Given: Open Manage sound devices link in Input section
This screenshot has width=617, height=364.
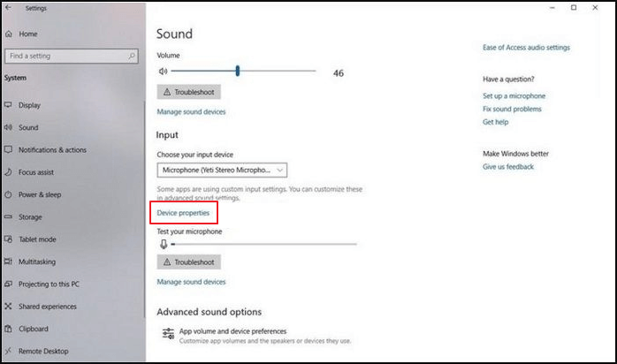Looking at the screenshot, I should (191, 282).
